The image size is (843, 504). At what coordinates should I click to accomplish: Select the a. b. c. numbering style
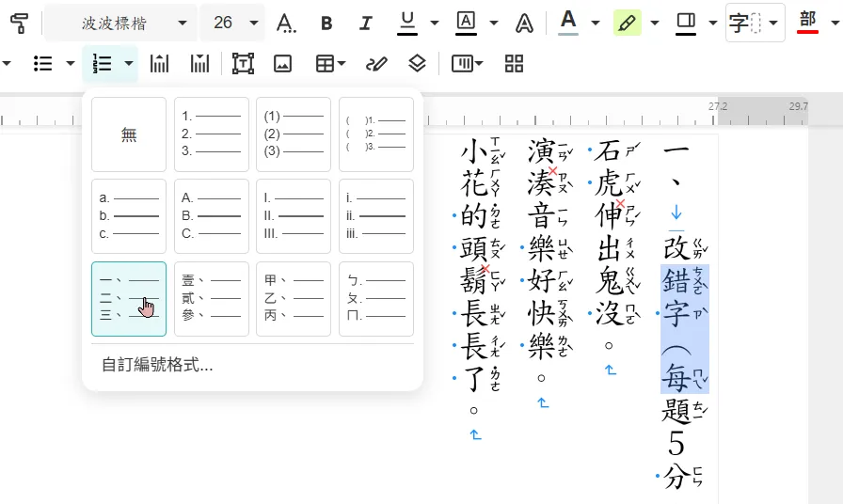[x=129, y=216]
